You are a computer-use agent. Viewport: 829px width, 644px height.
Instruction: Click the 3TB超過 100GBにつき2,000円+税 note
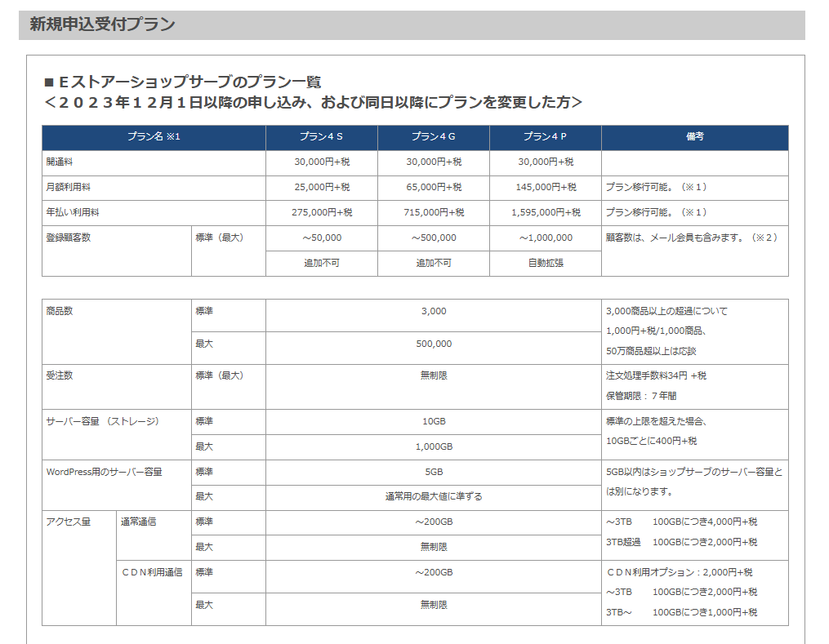point(681,542)
